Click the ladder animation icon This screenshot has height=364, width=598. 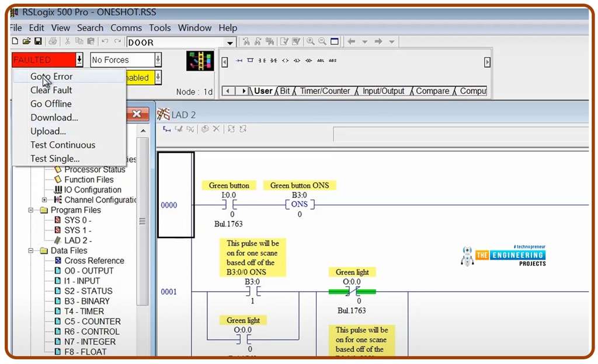(x=200, y=61)
